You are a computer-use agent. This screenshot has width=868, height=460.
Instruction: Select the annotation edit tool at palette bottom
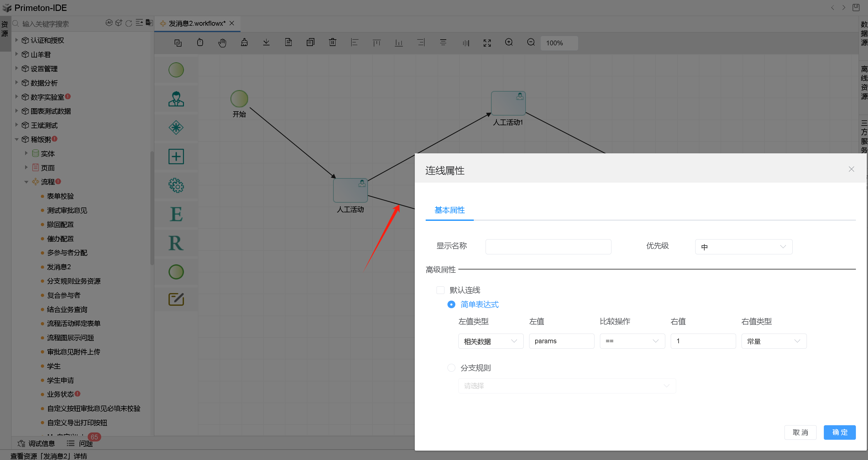176,299
